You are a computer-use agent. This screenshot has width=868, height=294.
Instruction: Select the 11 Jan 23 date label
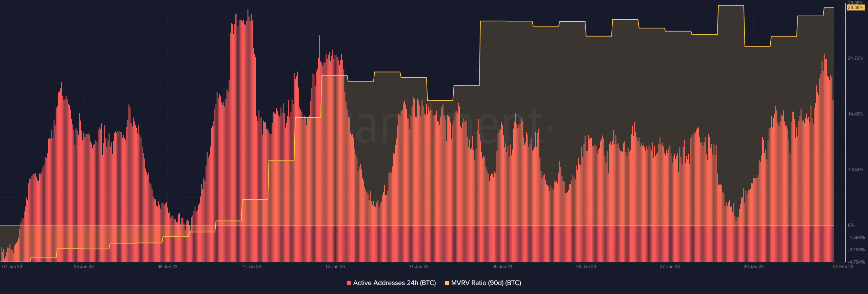[x=251, y=267]
